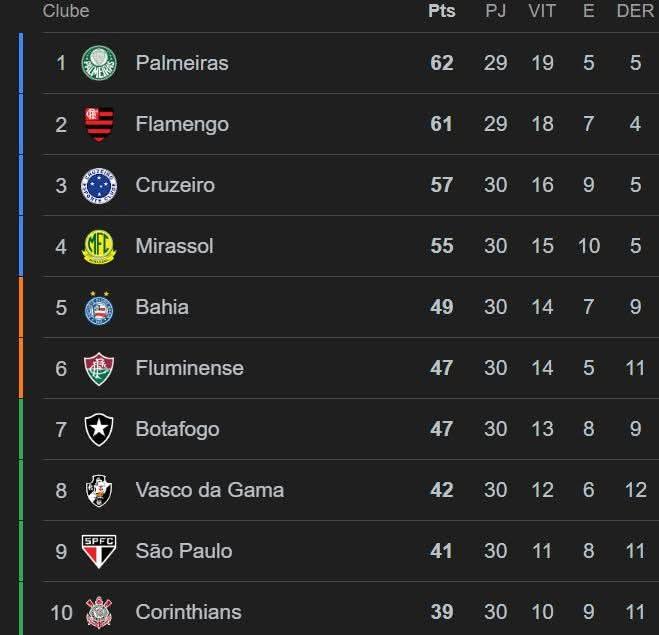The height and width of the screenshot is (635, 659).
Task: Click the DER column header
Action: coord(635,11)
